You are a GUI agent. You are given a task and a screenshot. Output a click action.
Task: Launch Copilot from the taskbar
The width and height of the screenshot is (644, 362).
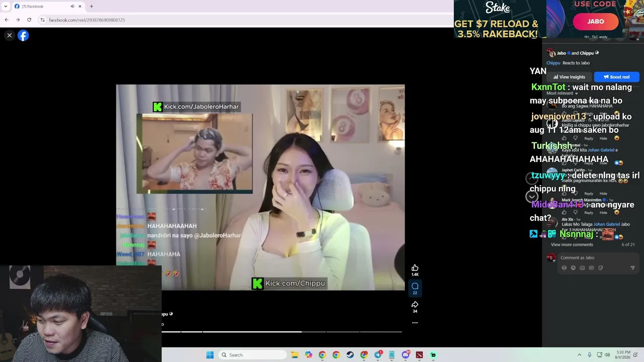tap(308, 355)
